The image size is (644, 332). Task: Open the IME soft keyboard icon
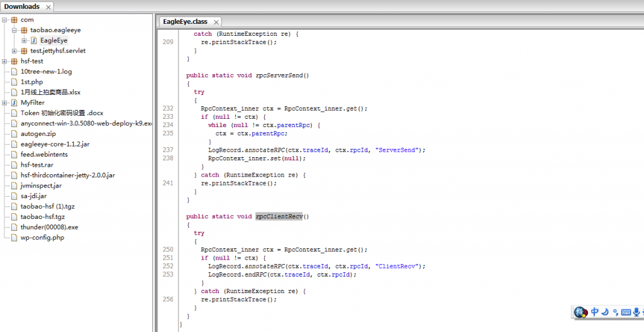click(x=626, y=313)
